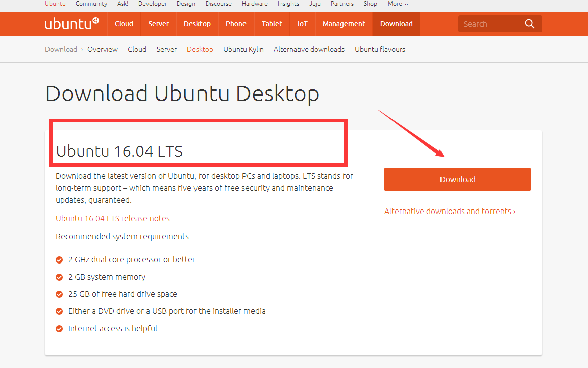Click the ubuntu logo in header
Viewport: 588px width, 368px height.
click(72, 24)
